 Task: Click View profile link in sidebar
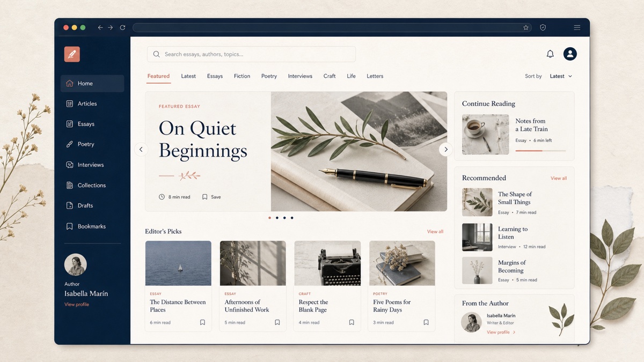point(77,305)
